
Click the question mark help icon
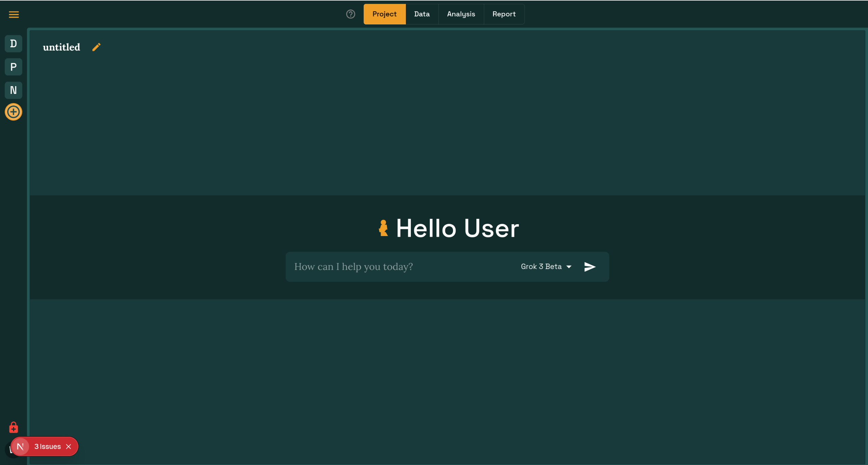click(x=350, y=14)
